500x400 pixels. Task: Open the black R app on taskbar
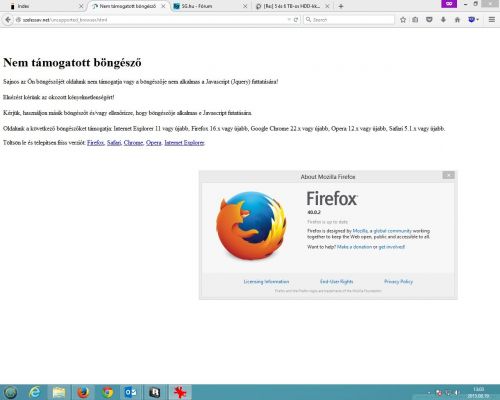(x=155, y=392)
